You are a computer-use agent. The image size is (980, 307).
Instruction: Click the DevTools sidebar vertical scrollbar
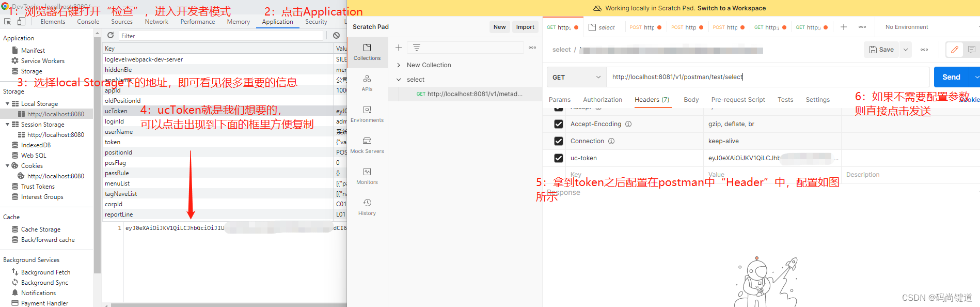coord(97,155)
